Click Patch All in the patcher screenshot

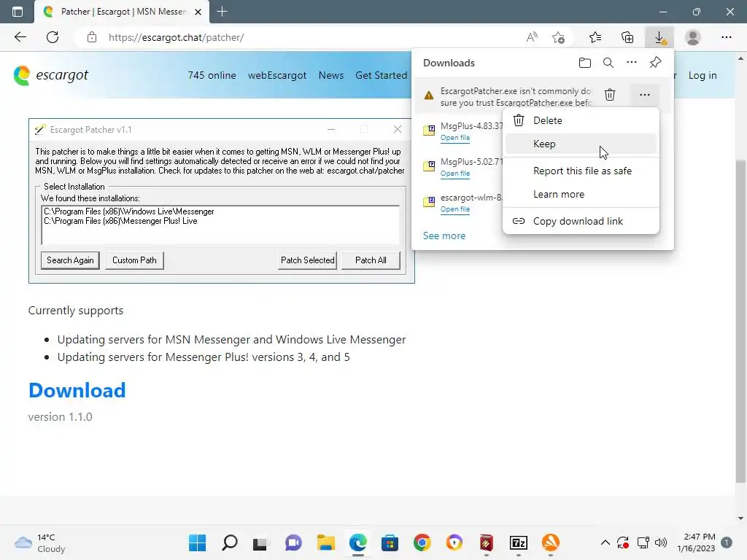[371, 260]
